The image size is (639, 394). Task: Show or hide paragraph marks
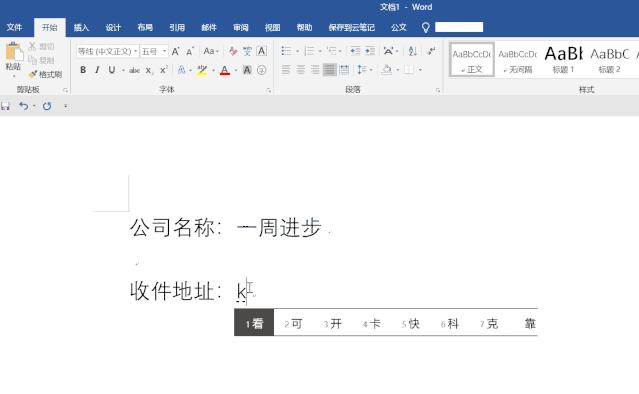click(431, 51)
